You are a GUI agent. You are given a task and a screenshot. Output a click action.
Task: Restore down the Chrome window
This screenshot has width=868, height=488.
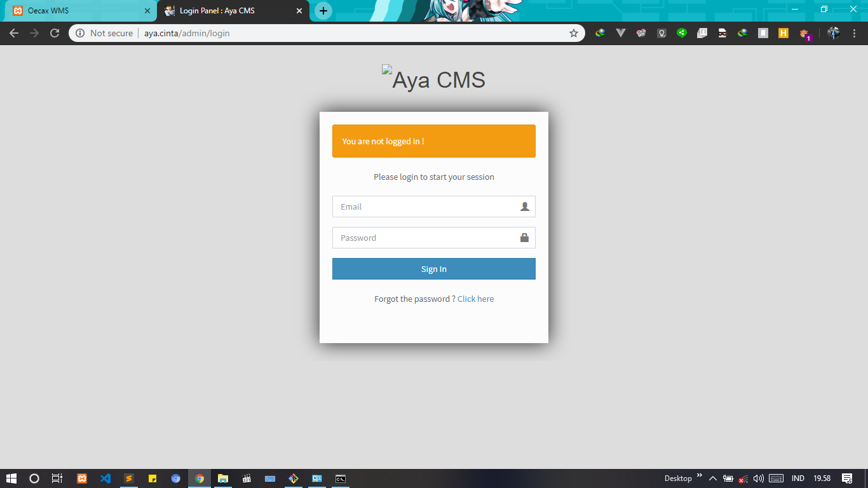click(x=824, y=9)
